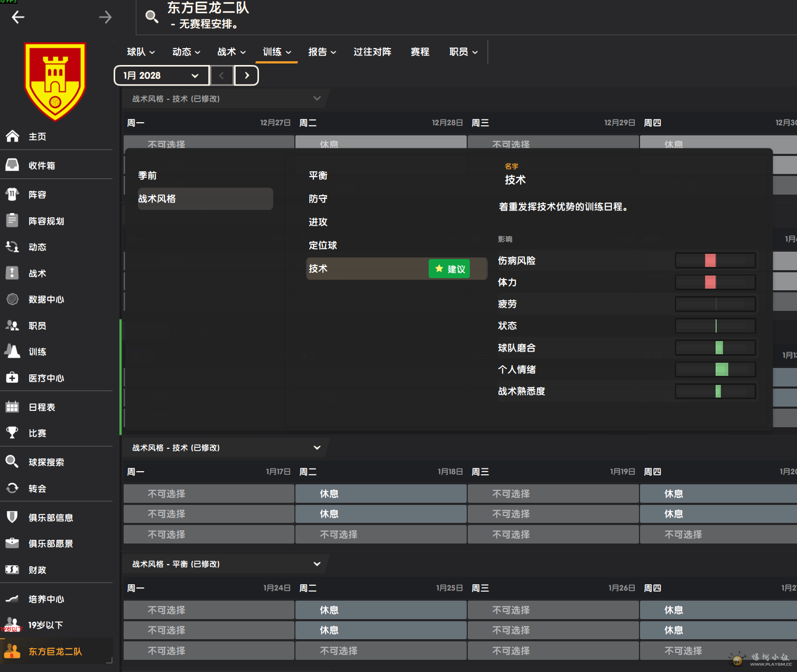Open the 训练 menu dropdown in top bar
Image resolution: width=797 pixels, height=672 pixels.
[x=277, y=52]
